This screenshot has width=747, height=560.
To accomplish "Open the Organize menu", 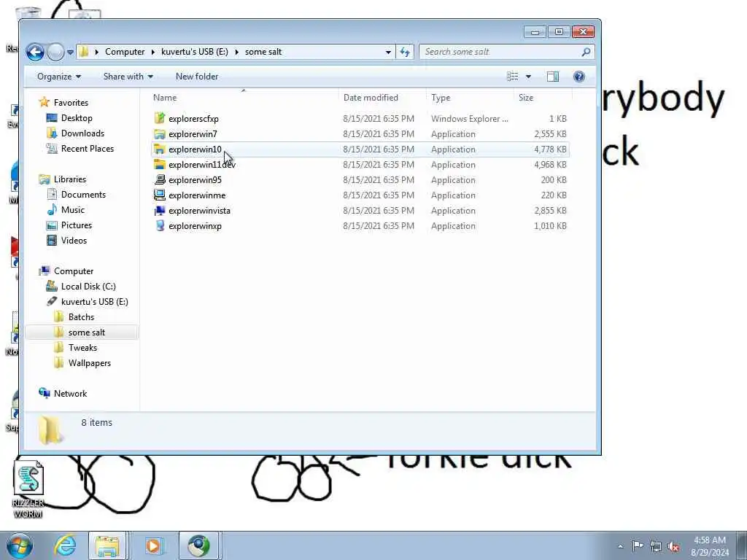I will pos(59,77).
